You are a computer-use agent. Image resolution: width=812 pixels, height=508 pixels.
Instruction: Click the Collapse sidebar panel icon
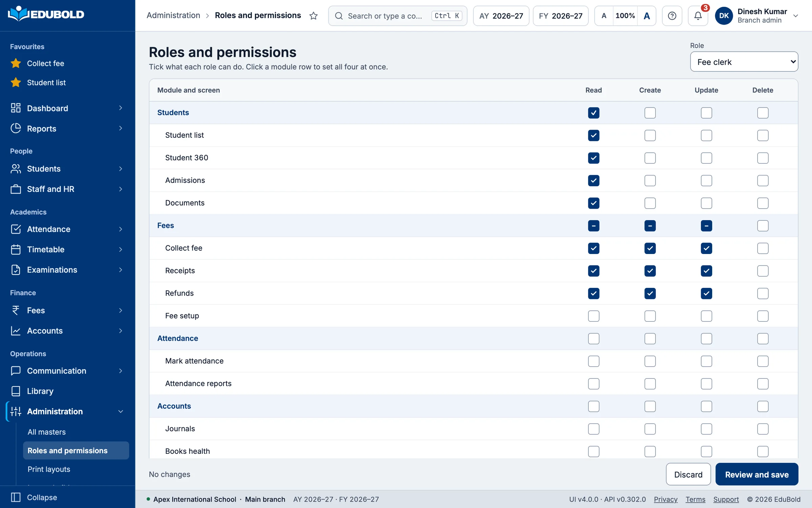click(x=16, y=497)
